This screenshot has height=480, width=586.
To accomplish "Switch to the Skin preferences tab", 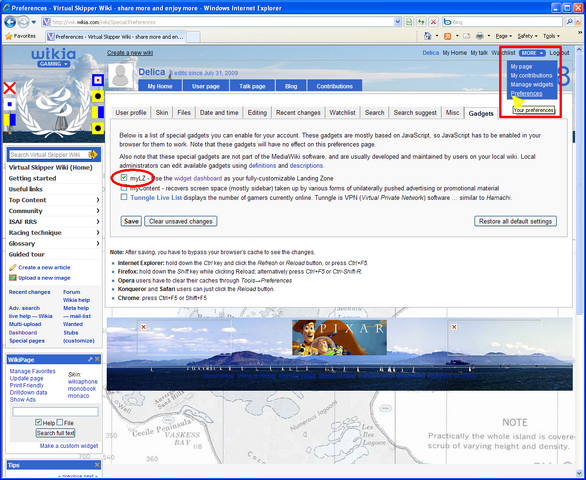I will pos(161,113).
